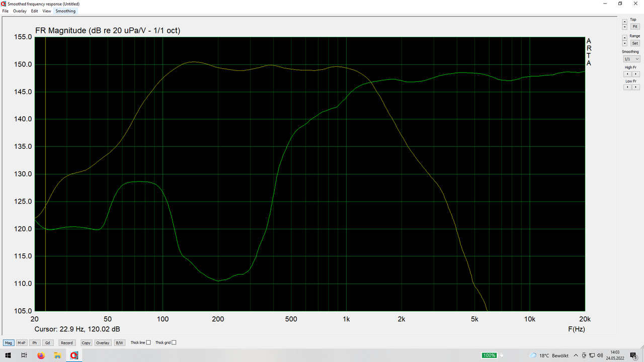Click the cursor readout 22.9 Hz, 120.02 dB

77,329
